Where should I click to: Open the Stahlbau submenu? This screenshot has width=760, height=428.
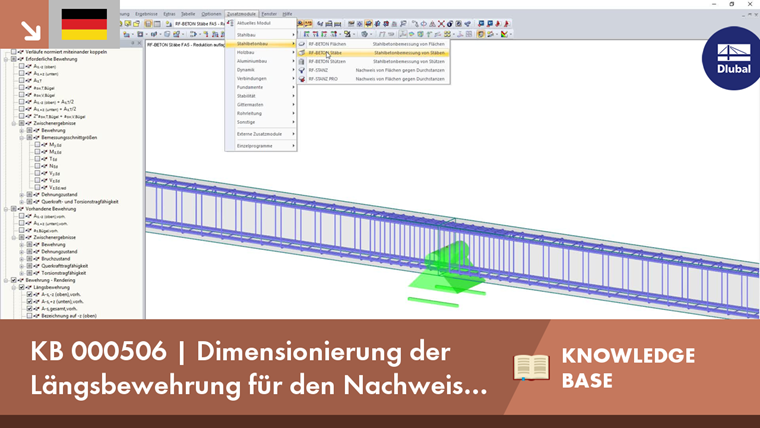point(261,35)
